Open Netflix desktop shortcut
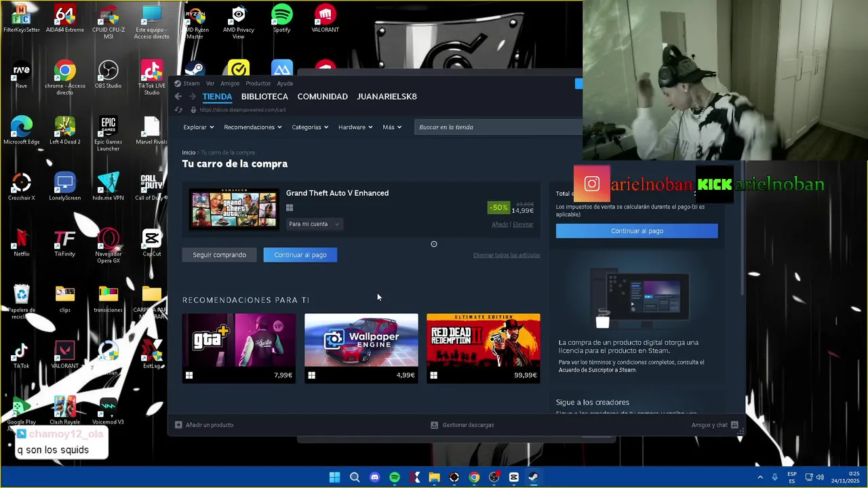The image size is (868, 488). point(21,243)
